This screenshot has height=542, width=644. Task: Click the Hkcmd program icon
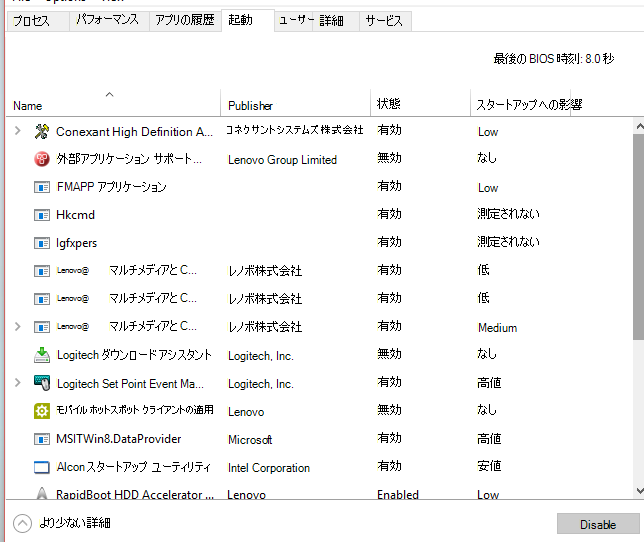point(41,215)
